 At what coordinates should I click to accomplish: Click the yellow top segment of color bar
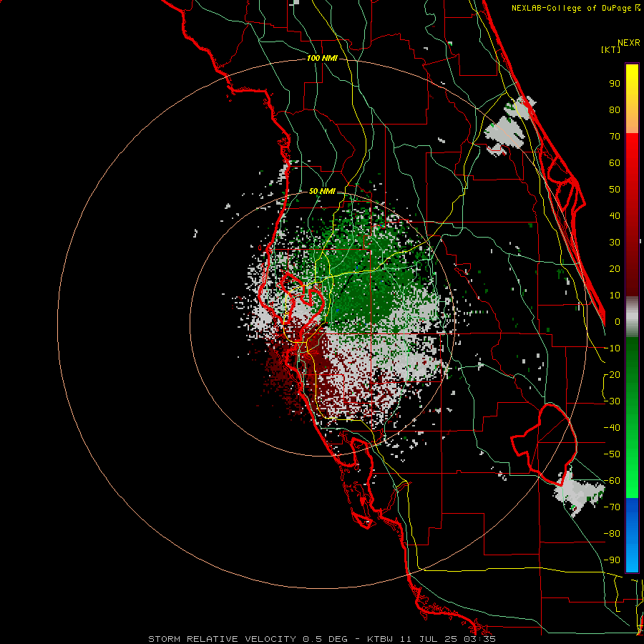click(x=632, y=80)
